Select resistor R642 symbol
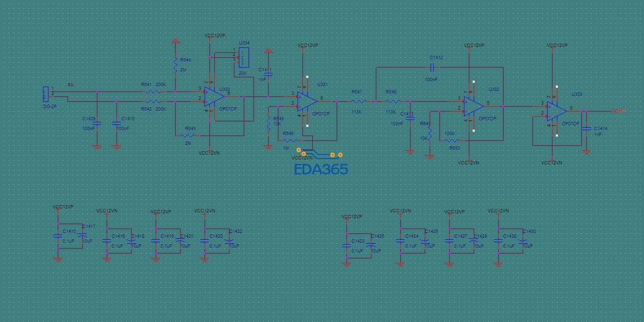 tap(153, 101)
